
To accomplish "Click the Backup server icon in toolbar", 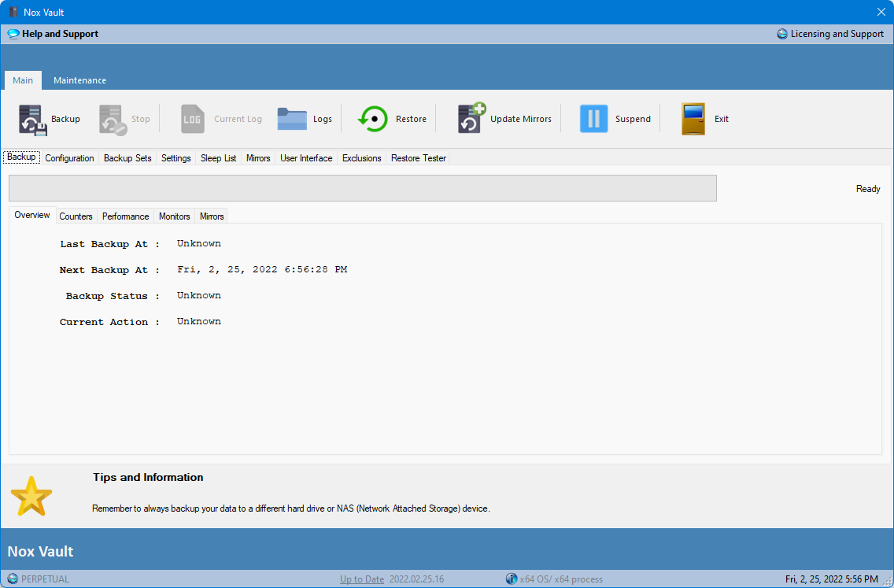I will (x=32, y=119).
